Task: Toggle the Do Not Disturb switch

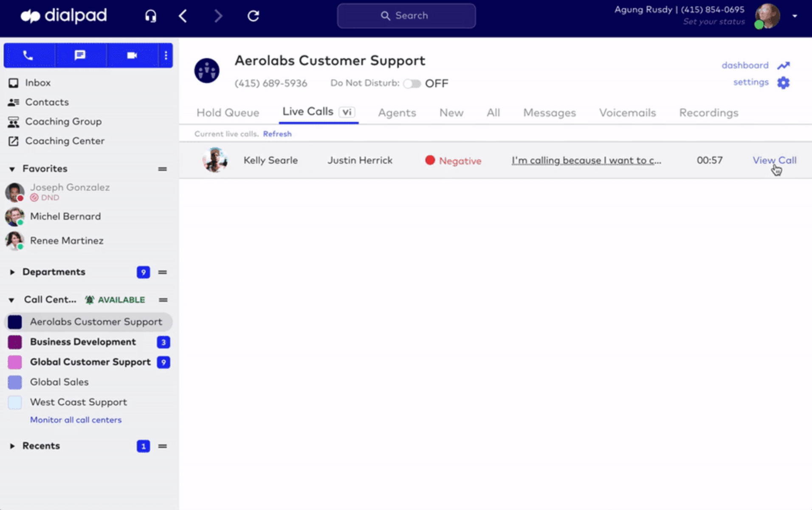Action: (x=412, y=83)
